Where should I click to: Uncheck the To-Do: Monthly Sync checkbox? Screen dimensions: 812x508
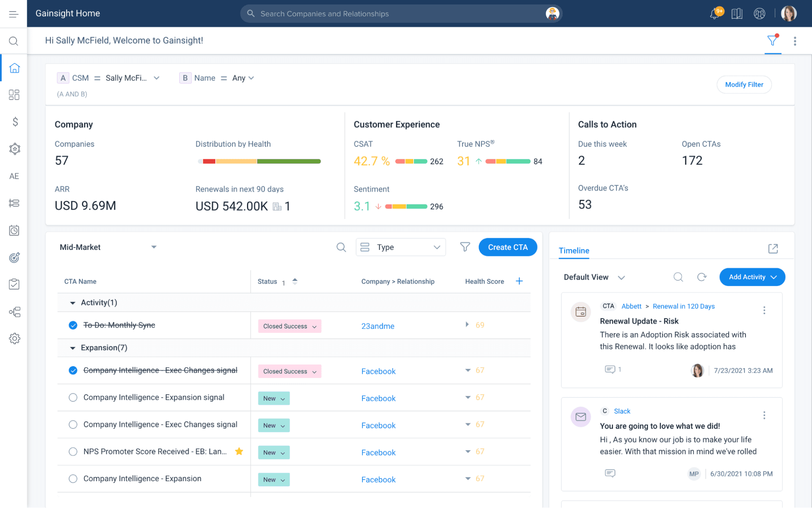click(x=73, y=325)
